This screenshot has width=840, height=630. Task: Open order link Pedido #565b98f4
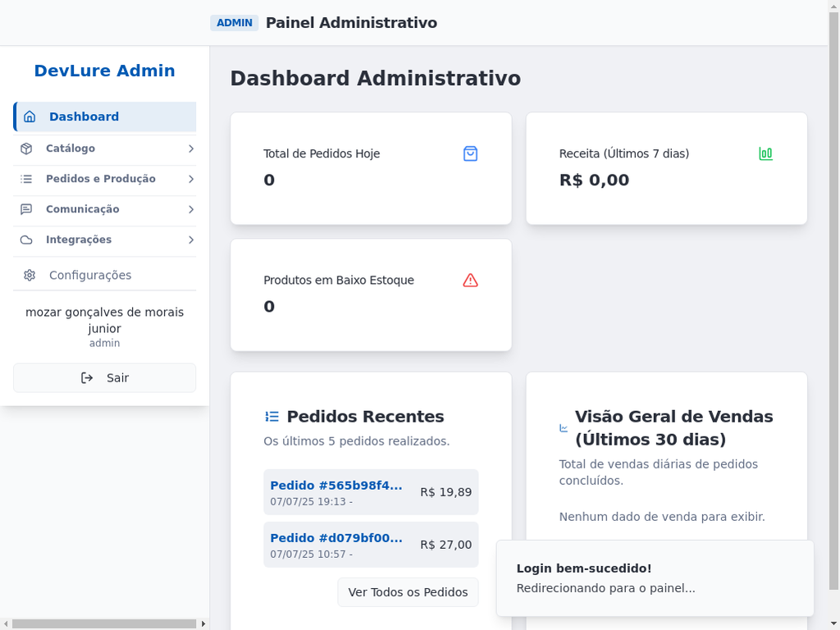pyautogui.click(x=336, y=485)
